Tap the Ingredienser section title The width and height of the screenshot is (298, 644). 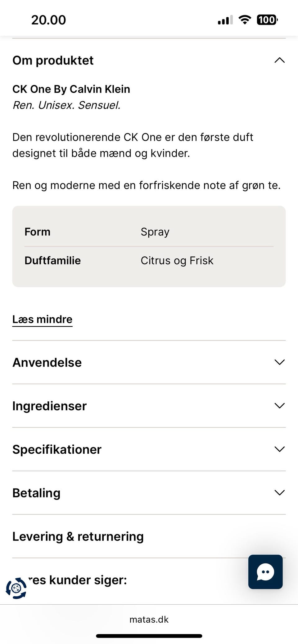coord(49,406)
